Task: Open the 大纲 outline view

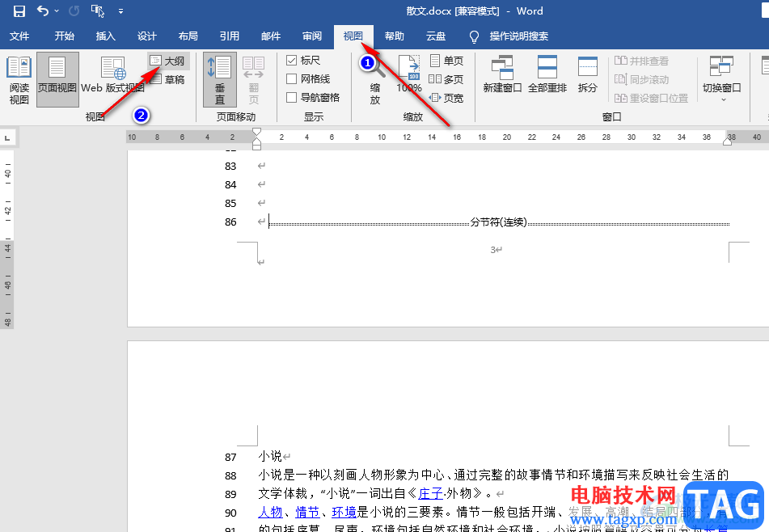Action: (x=167, y=61)
